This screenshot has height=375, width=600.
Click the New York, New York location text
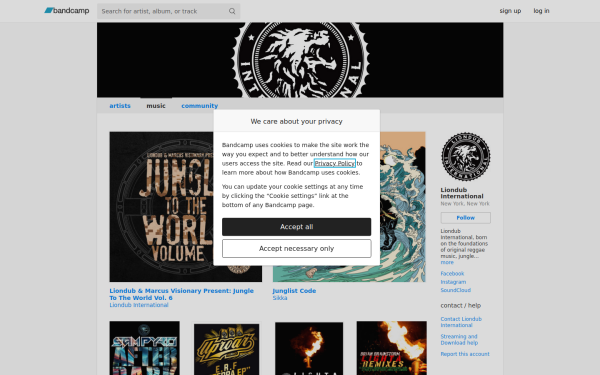point(465,204)
